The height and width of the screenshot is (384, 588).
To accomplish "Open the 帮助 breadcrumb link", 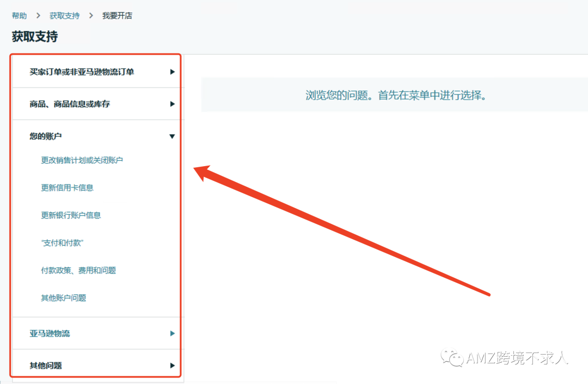I will pyautogui.click(x=19, y=16).
